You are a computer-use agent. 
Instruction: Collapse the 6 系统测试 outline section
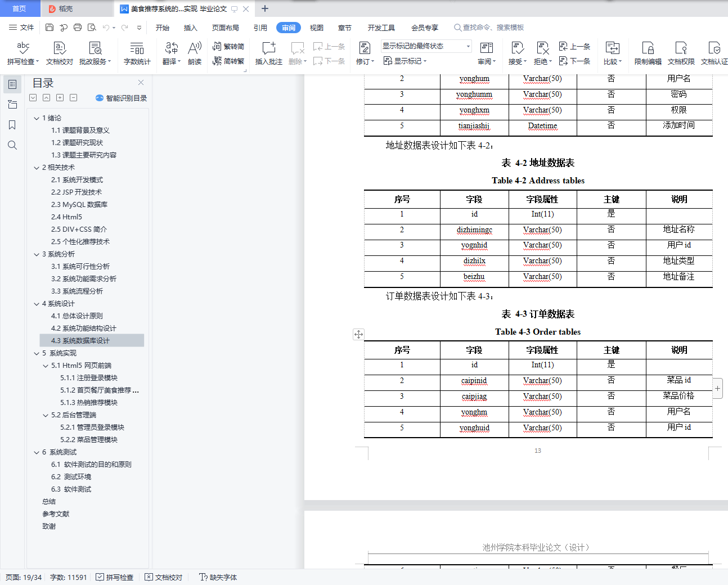(x=37, y=452)
